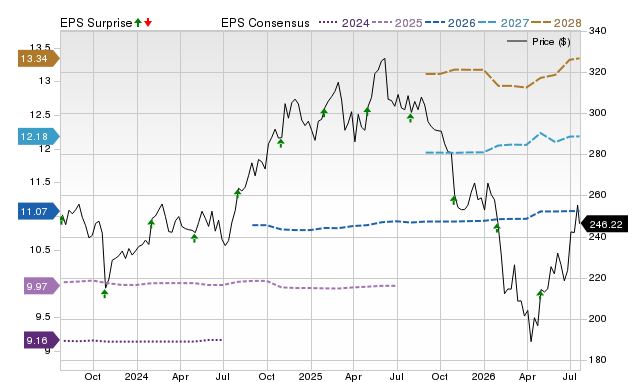Click the red down arrow in the EPS Surprise legend

click(148, 23)
